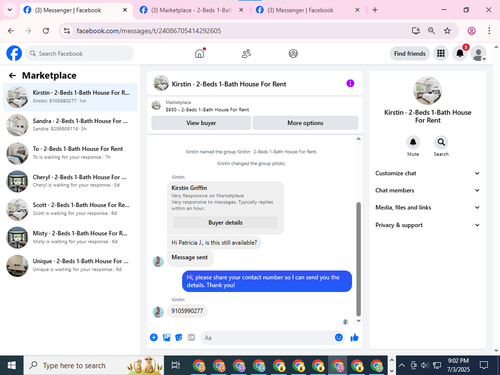Open the account profile avatar menu

pyautogui.click(x=479, y=53)
